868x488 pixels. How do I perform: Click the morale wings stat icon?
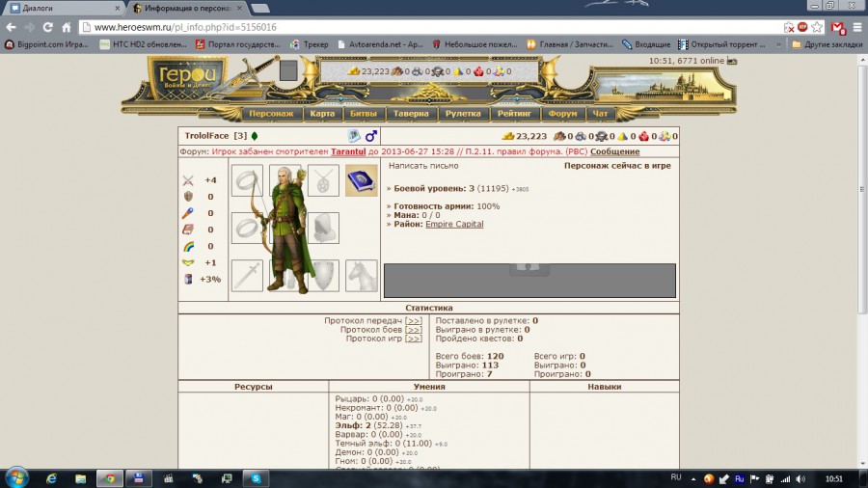[188, 263]
